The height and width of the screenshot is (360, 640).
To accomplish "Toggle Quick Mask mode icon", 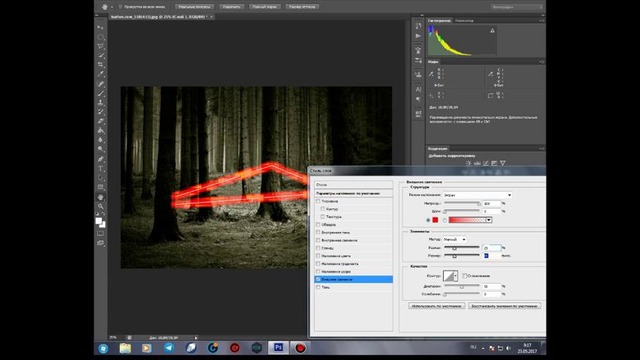I will point(100,233).
